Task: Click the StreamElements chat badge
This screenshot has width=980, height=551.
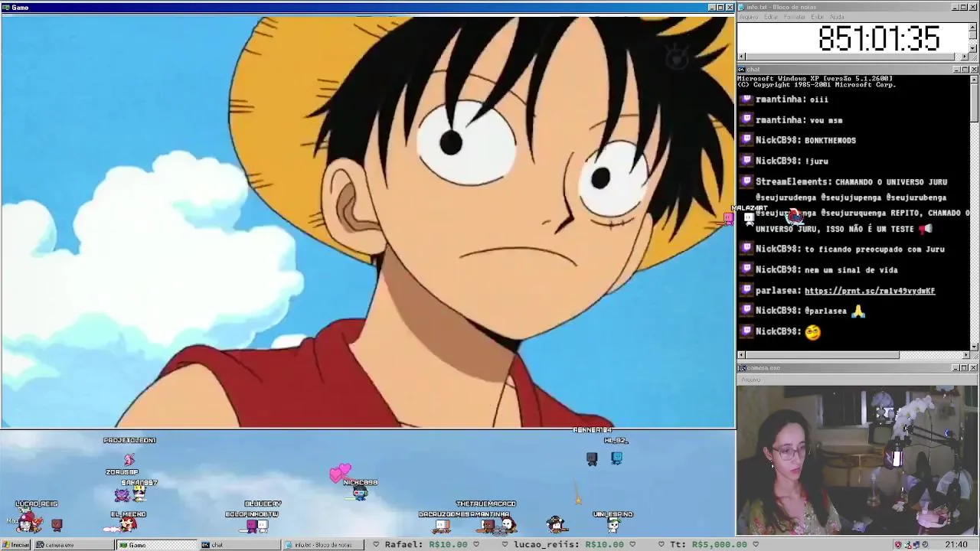Action: click(x=746, y=181)
